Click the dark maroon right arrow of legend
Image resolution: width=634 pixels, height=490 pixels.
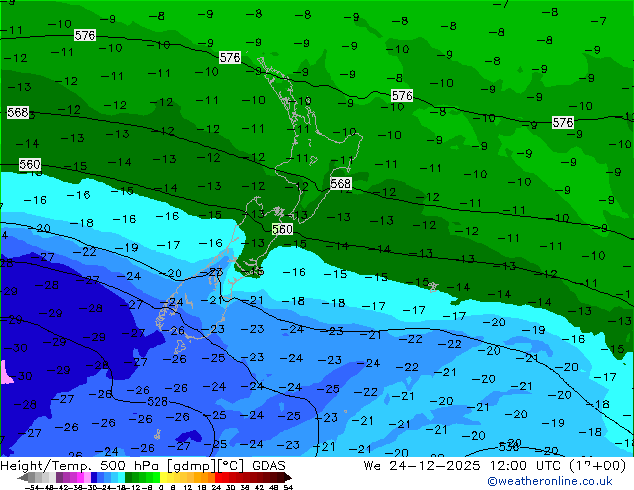288,478
